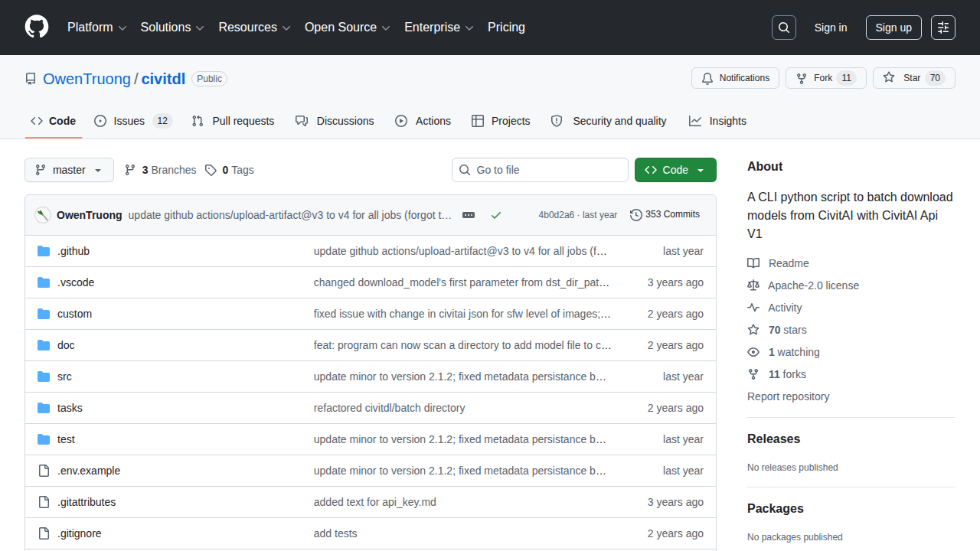Open the "refactored civitdl/batch directory" commit message
This screenshot has width=980, height=551.
click(390, 408)
